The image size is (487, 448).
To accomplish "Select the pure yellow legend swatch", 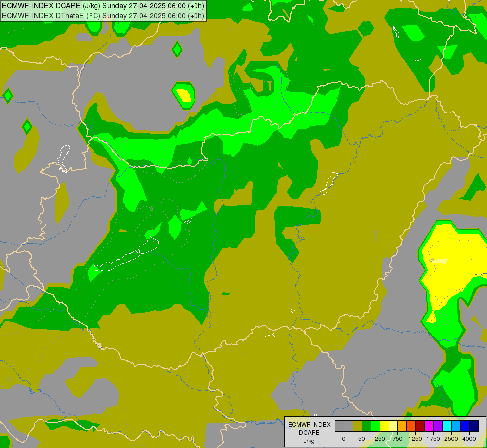I will (x=384, y=426).
